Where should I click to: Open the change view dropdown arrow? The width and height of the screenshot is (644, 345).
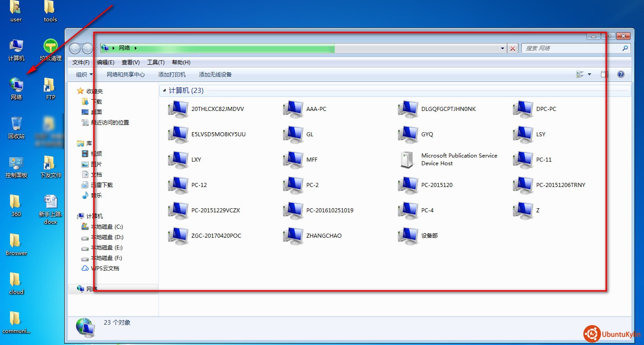pyautogui.click(x=589, y=74)
